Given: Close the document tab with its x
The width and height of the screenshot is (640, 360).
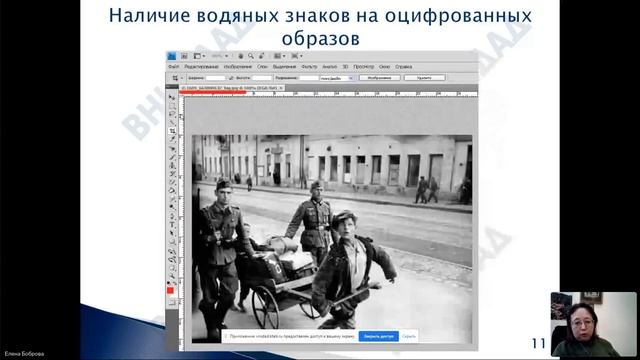Looking at the screenshot, I should coord(281,88).
